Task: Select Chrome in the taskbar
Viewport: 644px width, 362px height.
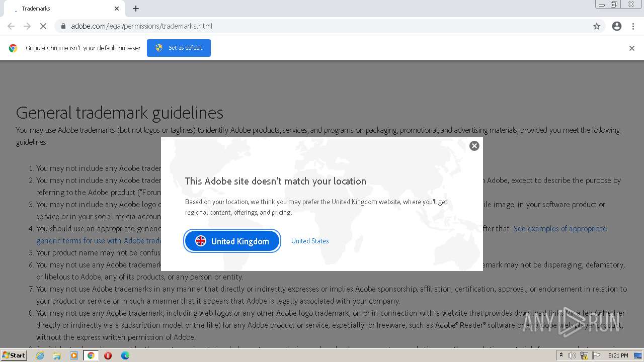Action: (91, 355)
